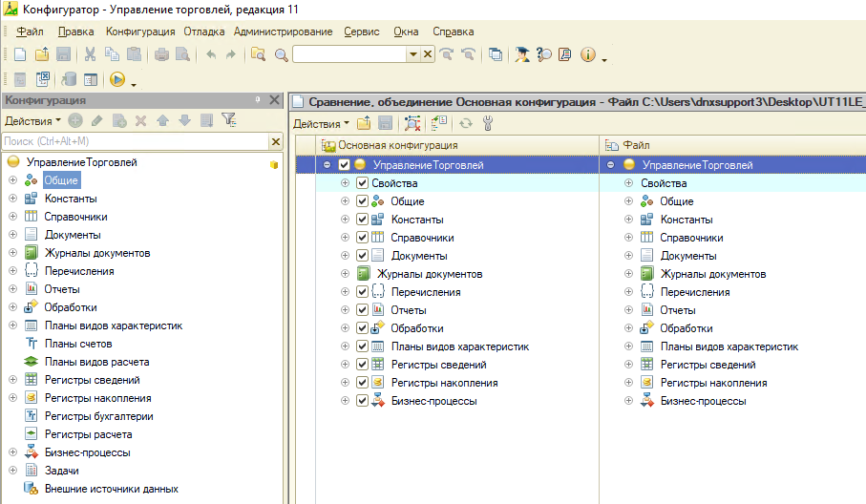The image size is (866, 504).
Task: Open the syntax assistant graduate-cap icon
Action: pos(521,54)
